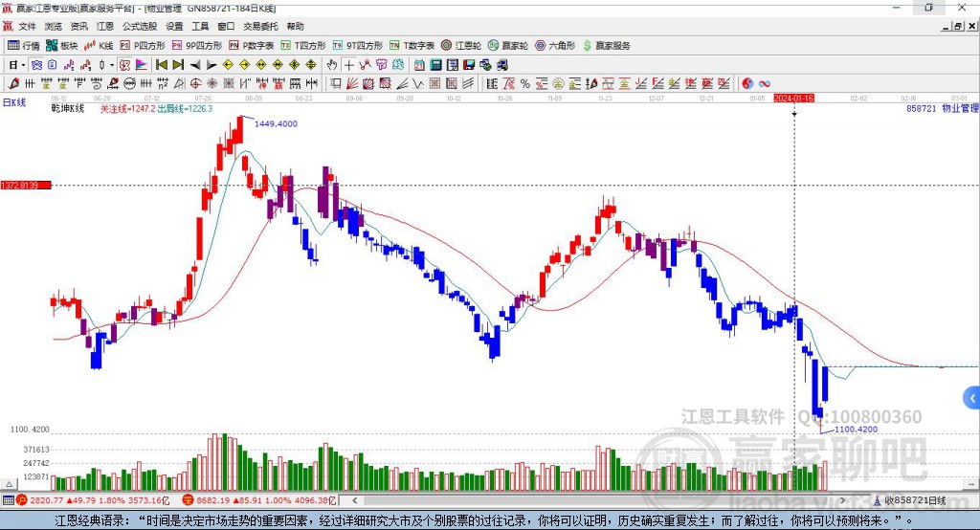The height and width of the screenshot is (530, 980).
Task: Click the black left arrow icon
Action: click(x=195, y=65)
